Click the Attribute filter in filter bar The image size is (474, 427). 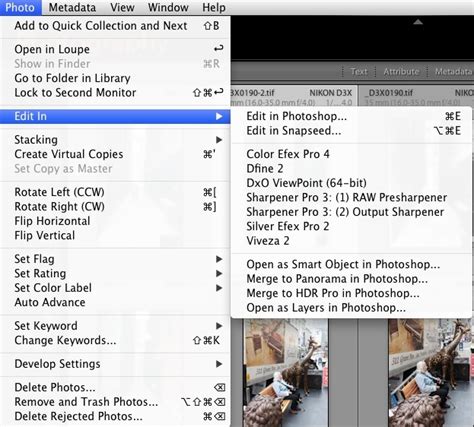(x=401, y=71)
